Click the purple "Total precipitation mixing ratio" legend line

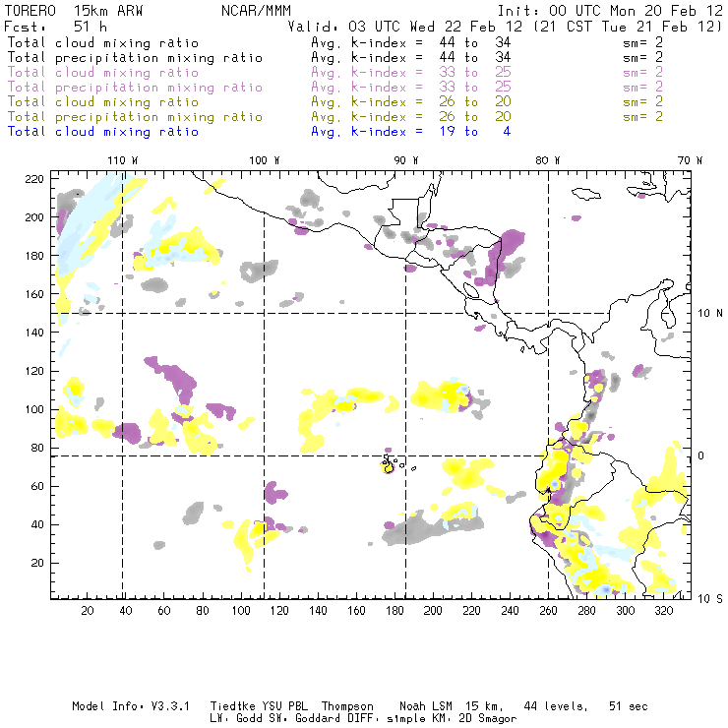coord(135,88)
